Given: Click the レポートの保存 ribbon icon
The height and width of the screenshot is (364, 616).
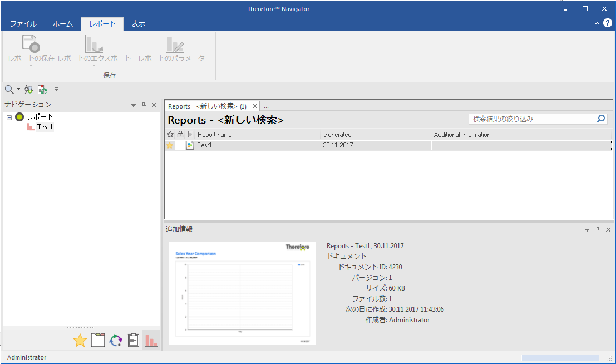Looking at the screenshot, I should click(31, 43).
